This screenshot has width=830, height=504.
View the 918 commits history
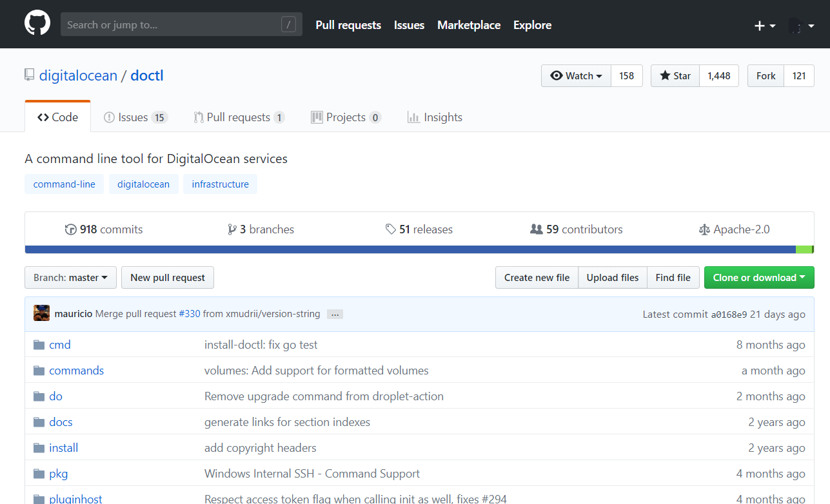104,229
